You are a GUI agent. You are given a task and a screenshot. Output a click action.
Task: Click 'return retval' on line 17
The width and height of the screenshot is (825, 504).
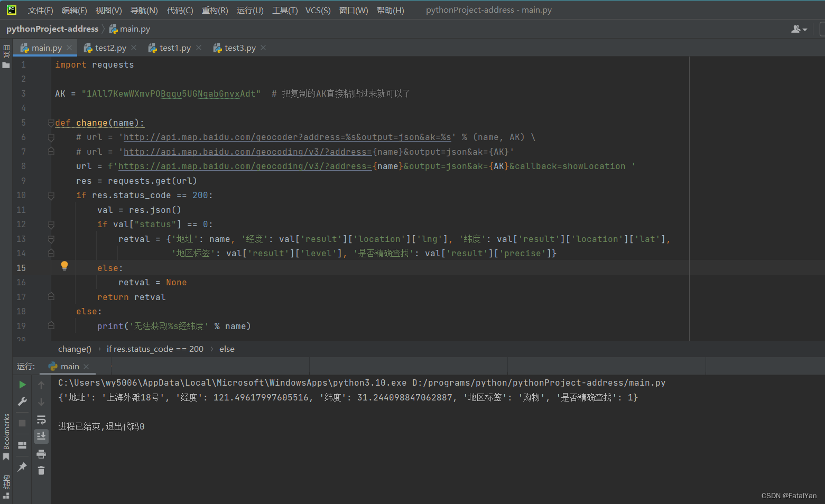pyautogui.click(x=131, y=297)
